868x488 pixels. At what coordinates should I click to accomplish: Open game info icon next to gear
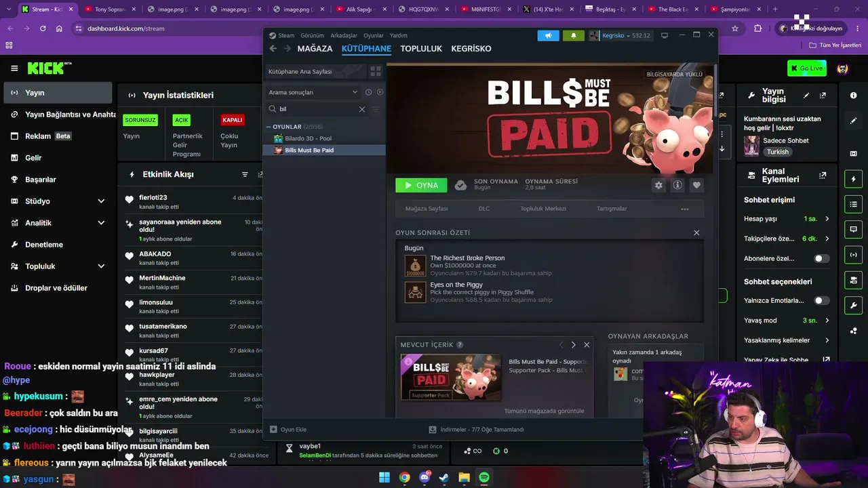(x=677, y=185)
